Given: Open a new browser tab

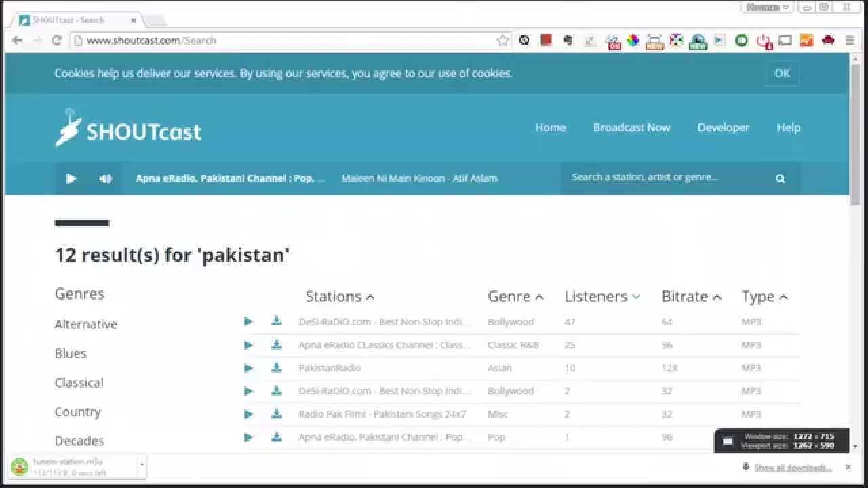Looking at the screenshot, I should coord(155,20).
